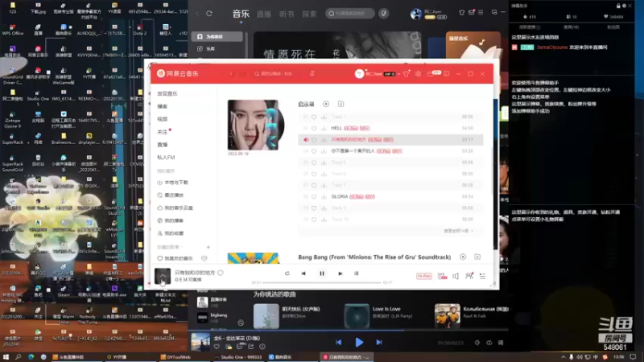Like the song GLORIA with heart icon

[x=314, y=196]
